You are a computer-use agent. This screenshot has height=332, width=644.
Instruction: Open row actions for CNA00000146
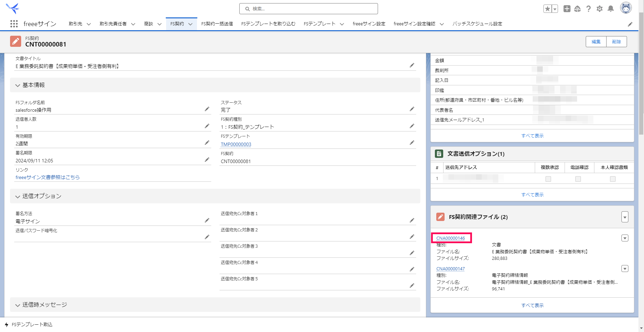(625, 238)
